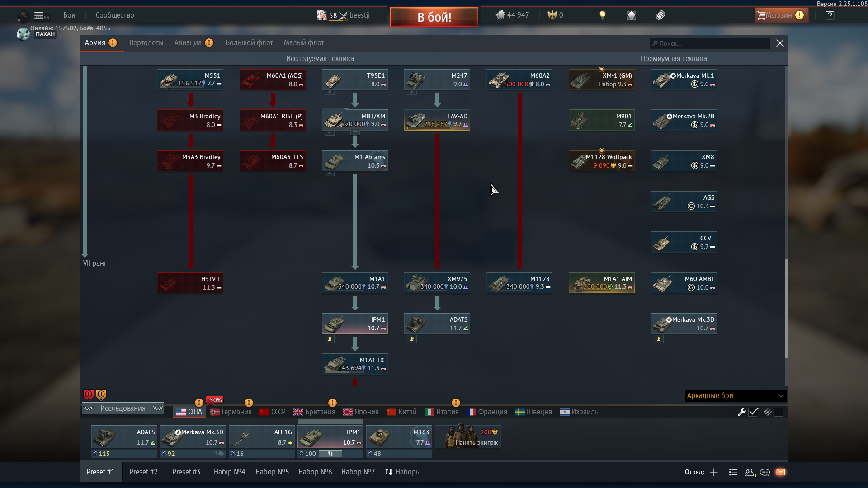Open the diamond-shaped icon in the top bar
This screenshot has width=868, height=488.
pyautogui.click(x=632, y=15)
